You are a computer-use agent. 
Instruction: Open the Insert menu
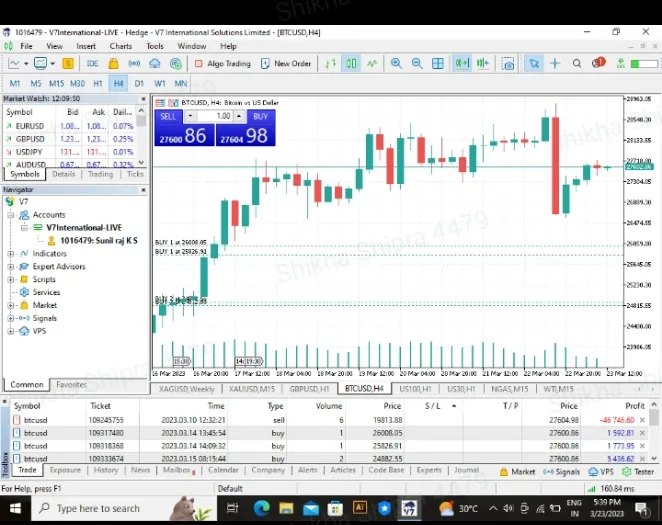[86, 46]
